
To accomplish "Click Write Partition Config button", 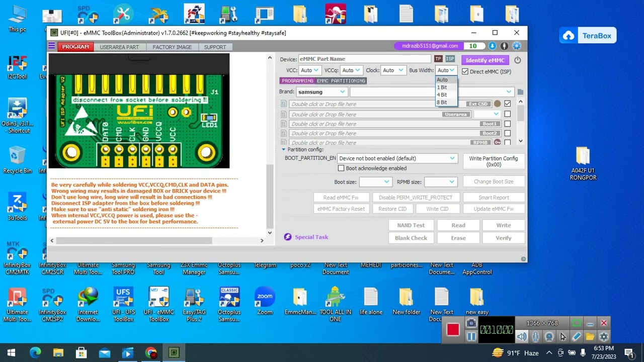I will 493,161.
